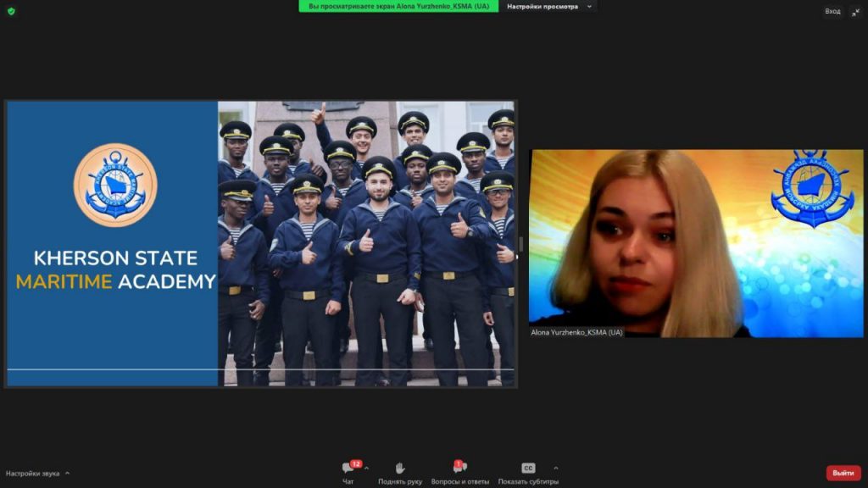
Task: Expand the chevron next to Показать субтитры
Action: 556,468
